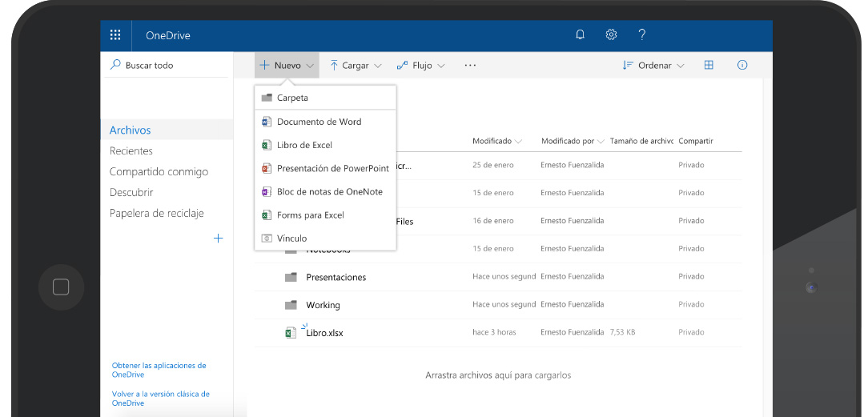Click Privado in the Libro.xlsx row
This screenshot has width=868, height=417.
coord(691,332)
